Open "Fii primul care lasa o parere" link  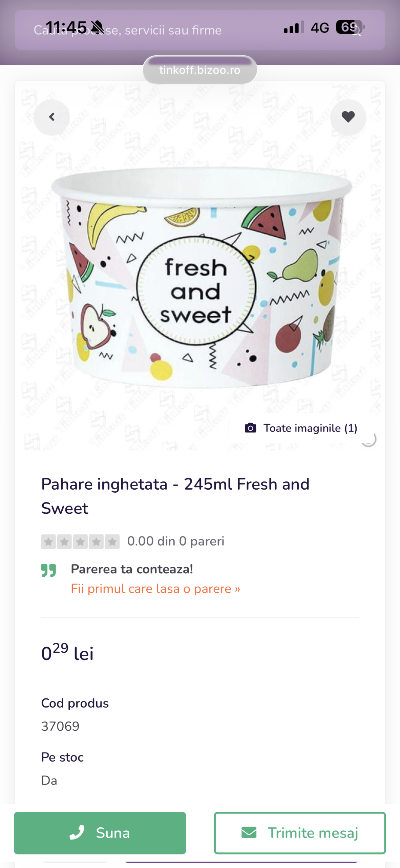[x=155, y=589]
